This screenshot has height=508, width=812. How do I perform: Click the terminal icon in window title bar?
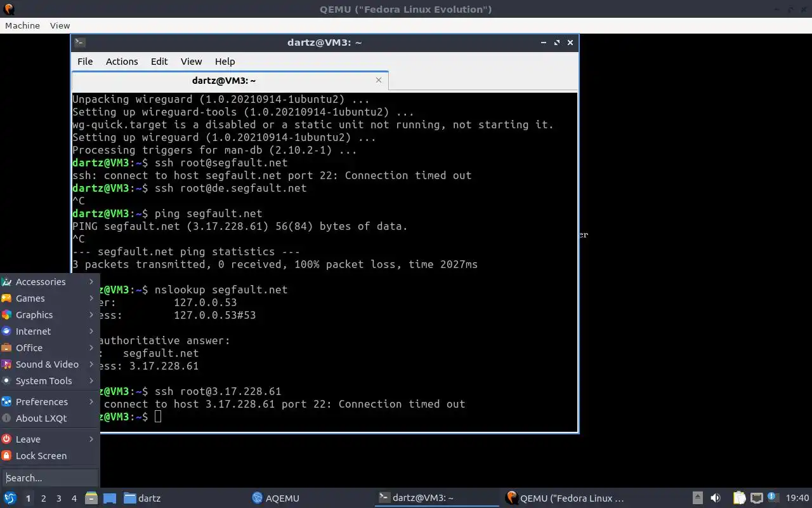80,43
